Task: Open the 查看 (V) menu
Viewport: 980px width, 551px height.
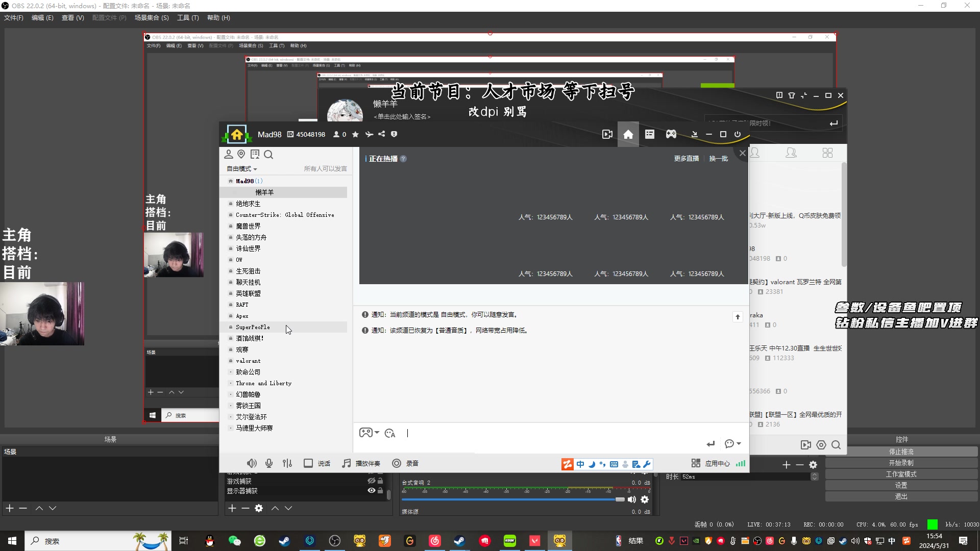Action: (72, 18)
